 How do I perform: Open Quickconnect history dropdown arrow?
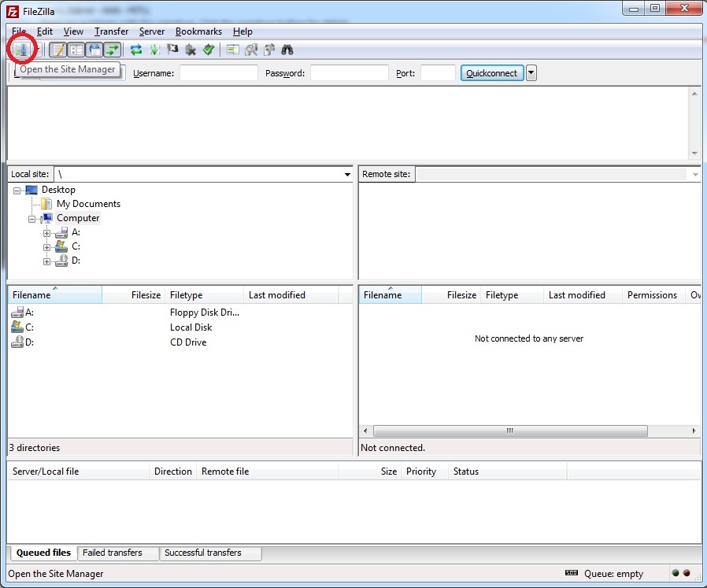point(531,73)
